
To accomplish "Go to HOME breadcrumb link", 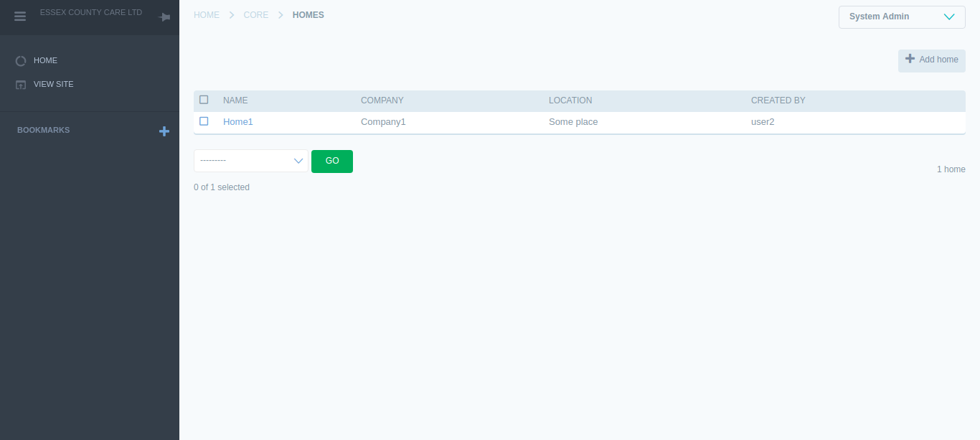I will (207, 15).
